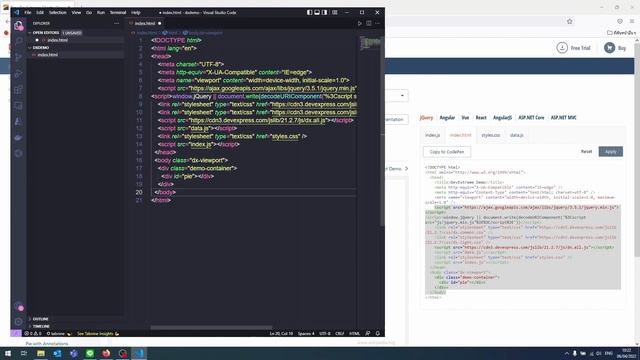Screen dimensions: 640x360
Task: Open the Explorer panel's ellipsis menu
Action: click(x=117, y=23)
